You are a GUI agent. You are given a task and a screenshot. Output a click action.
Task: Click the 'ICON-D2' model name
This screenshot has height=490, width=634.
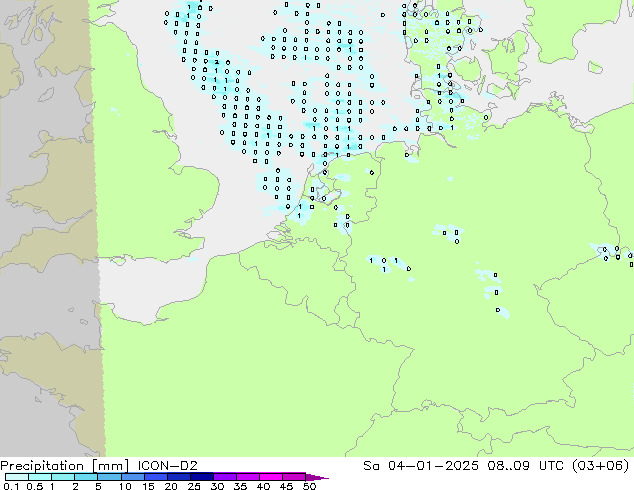167,466
